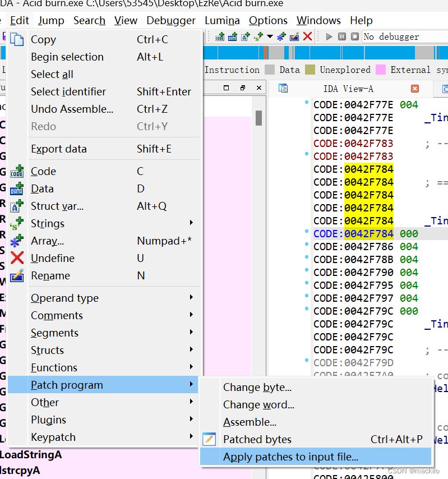Select Begin selection menu entry

pos(104,57)
